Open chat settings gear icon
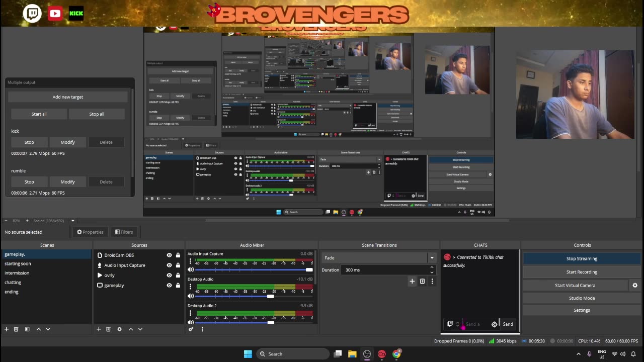644x362 pixels. [x=494, y=324]
